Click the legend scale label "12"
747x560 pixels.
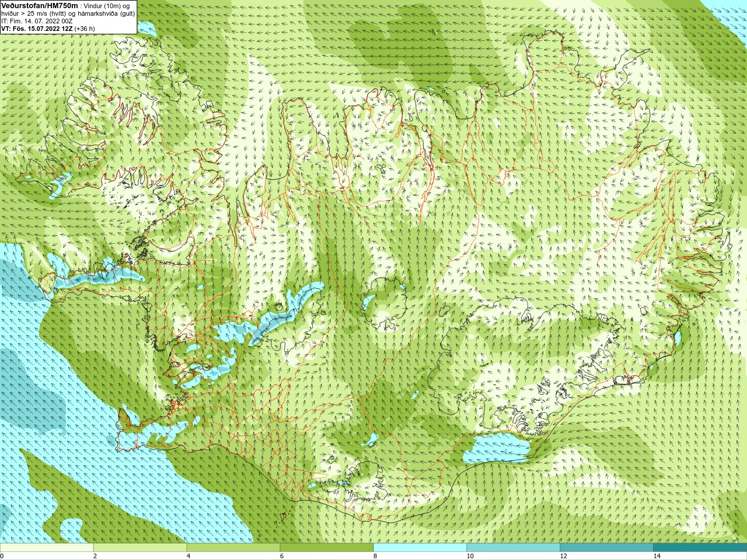563,556
